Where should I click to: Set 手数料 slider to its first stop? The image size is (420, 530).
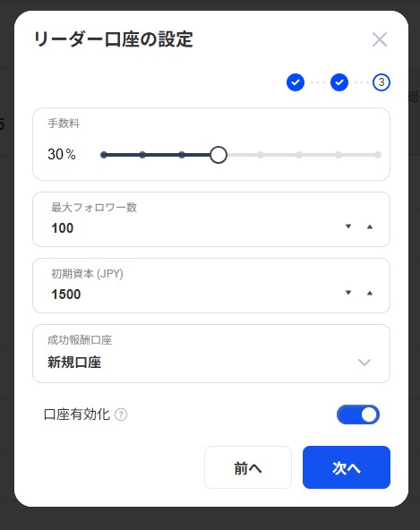coord(104,155)
